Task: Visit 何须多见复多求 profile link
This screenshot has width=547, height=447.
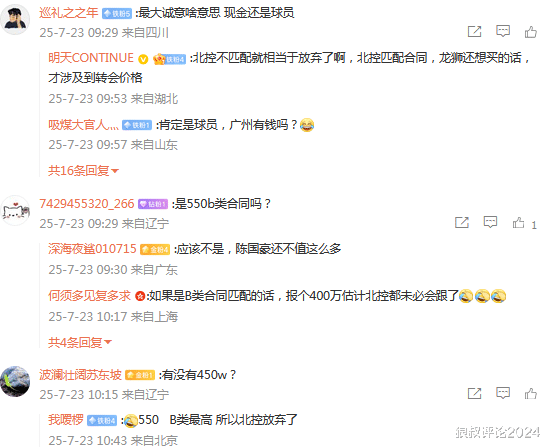Action: coord(89,296)
